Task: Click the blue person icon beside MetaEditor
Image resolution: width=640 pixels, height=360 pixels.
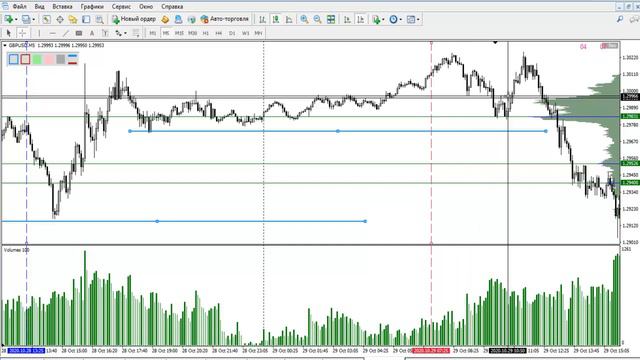Action: pos(178,19)
